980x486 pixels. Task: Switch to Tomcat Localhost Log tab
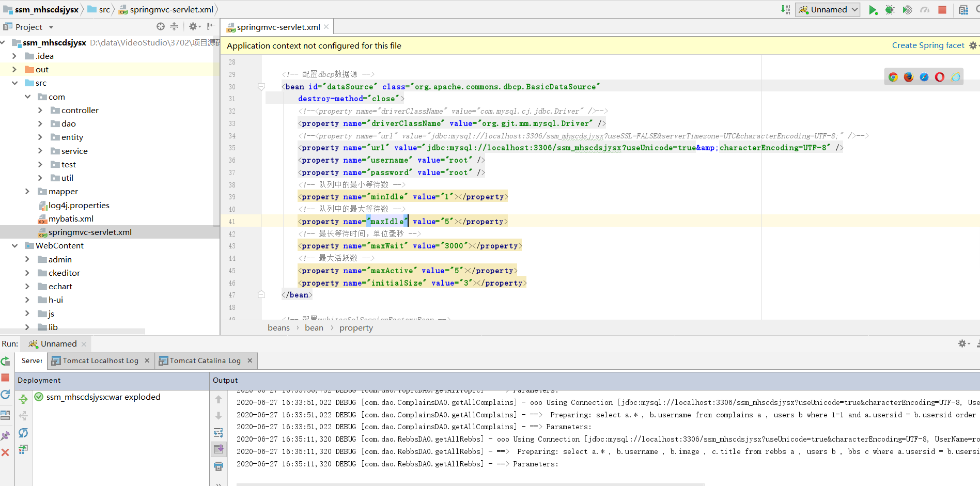pyautogui.click(x=100, y=360)
